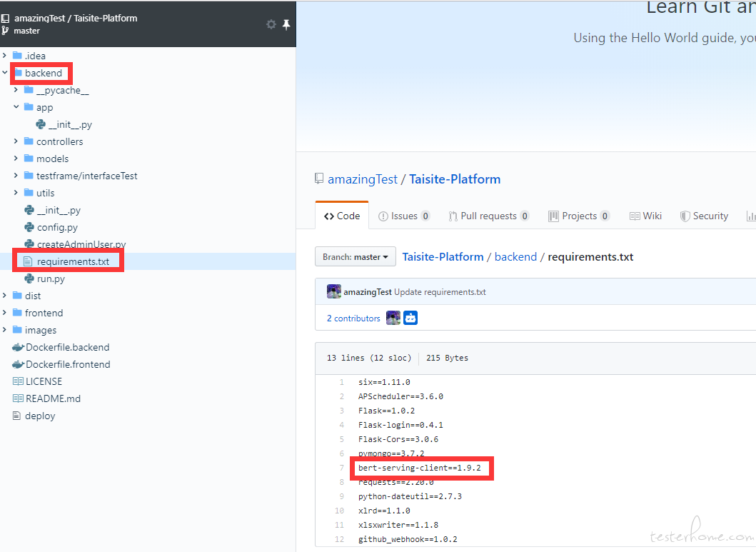Open the Pull requests tab

coord(488,216)
